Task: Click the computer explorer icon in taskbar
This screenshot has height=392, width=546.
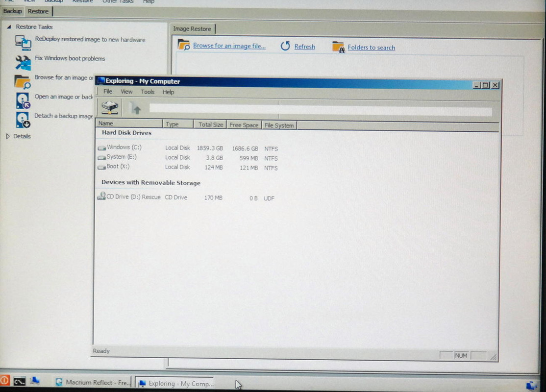Action: click(34, 381)
